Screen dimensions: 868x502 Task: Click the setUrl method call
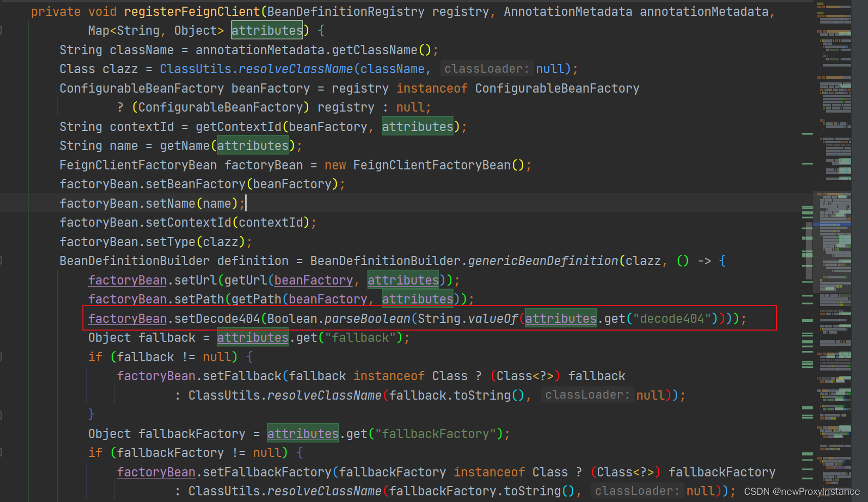pyautogui.click(x=196, y=280)
